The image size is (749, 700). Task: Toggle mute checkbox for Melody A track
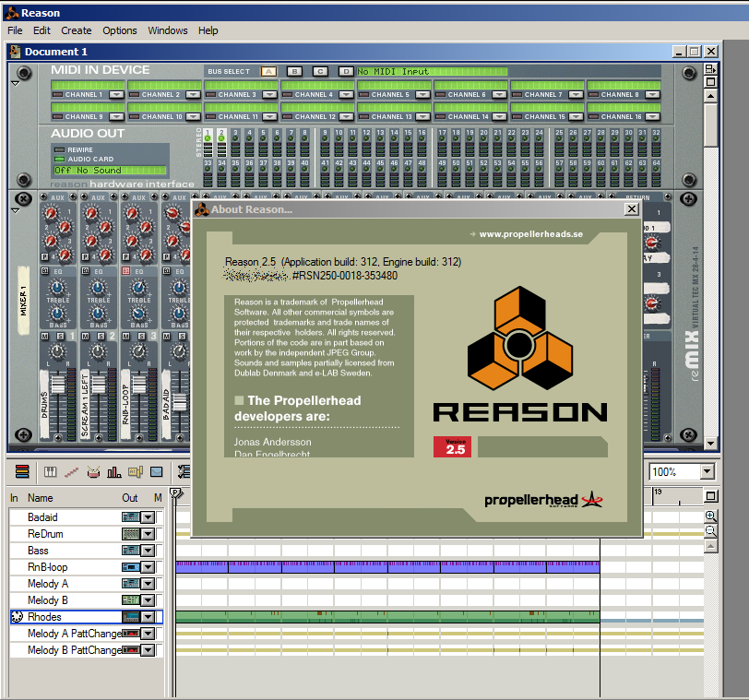pyautogui.click(x=159, y=584)
